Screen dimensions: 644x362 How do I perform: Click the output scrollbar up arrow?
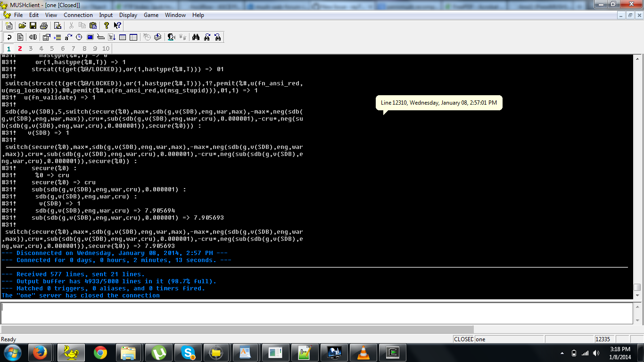click(637, 59)
